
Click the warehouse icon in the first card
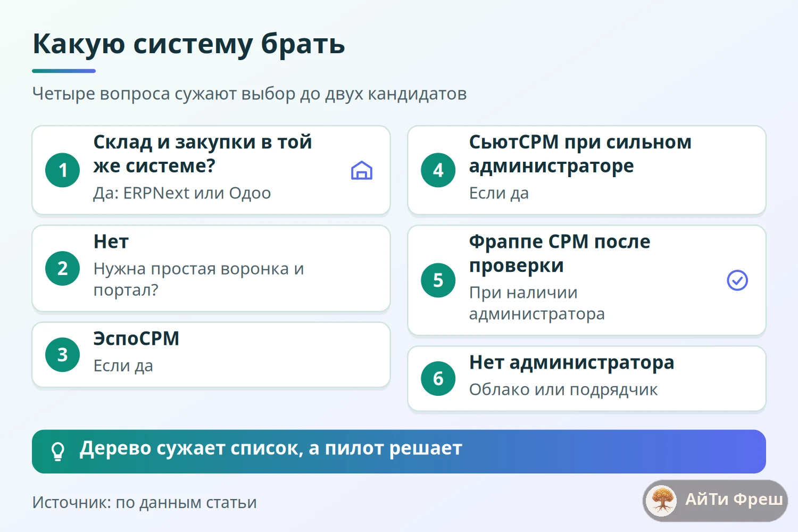[x=362, y=170]
